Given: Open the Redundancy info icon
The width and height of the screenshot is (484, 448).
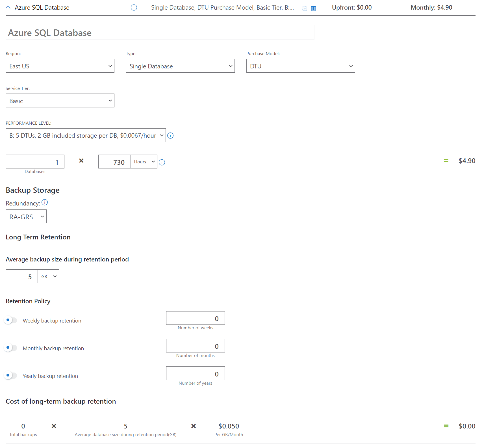Looking at the screenshot, I should pyautogui.click(x=45, y=202).
